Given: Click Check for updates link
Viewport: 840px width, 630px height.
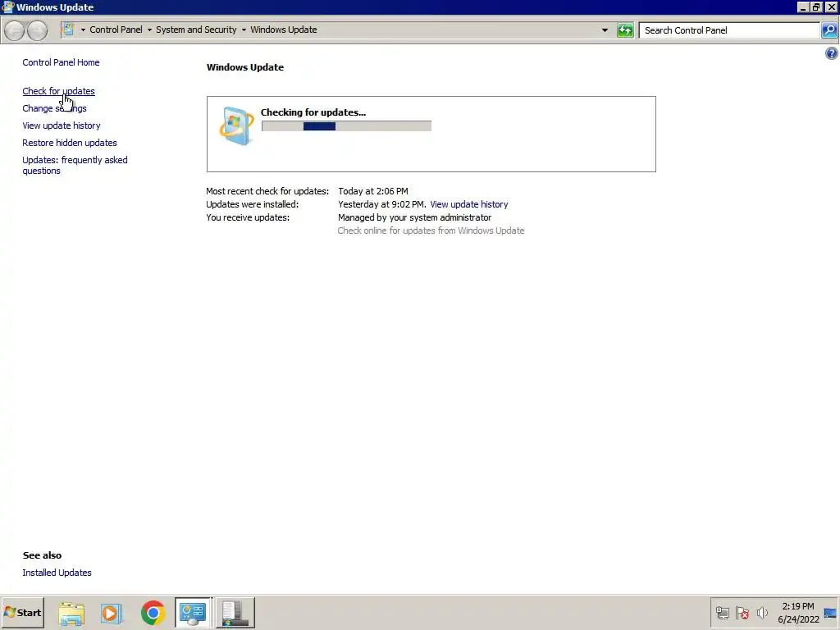Looking at the screenshot, I should [58, 91].
